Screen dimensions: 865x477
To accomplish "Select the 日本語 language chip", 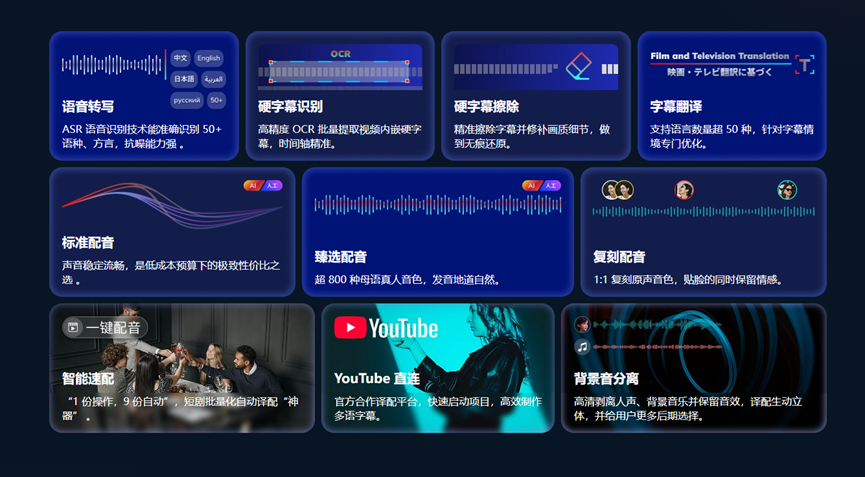I will pyautogui.click(x=184, y=79).
